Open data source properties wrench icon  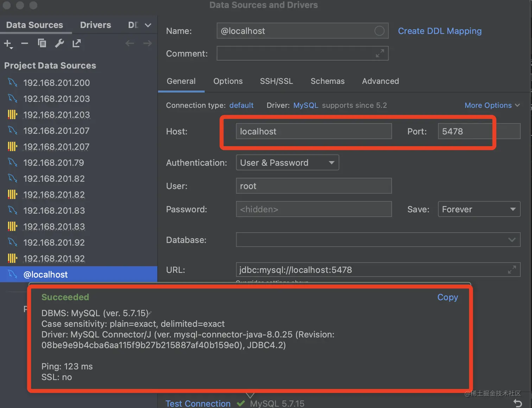(59, 43)
